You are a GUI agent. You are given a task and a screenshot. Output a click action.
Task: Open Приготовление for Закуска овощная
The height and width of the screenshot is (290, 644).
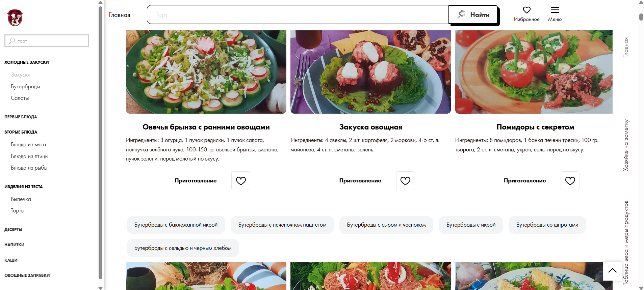tap(360, 181)
